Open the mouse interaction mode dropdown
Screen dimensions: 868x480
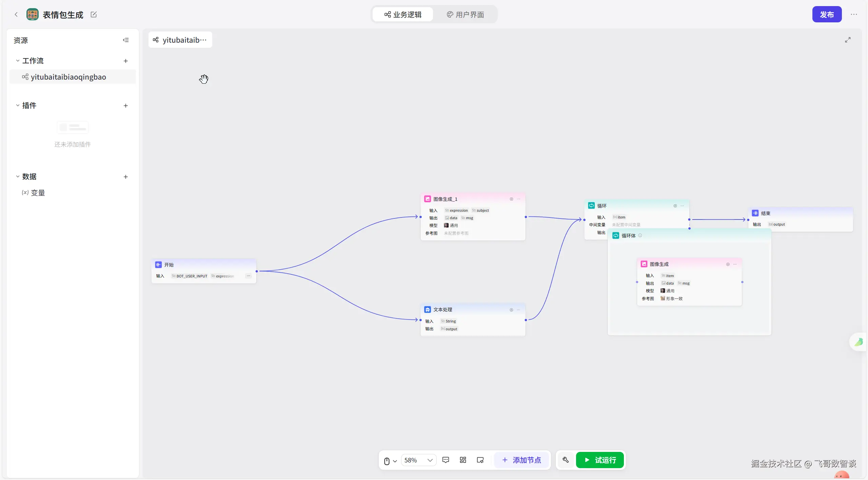click(390, 461)
